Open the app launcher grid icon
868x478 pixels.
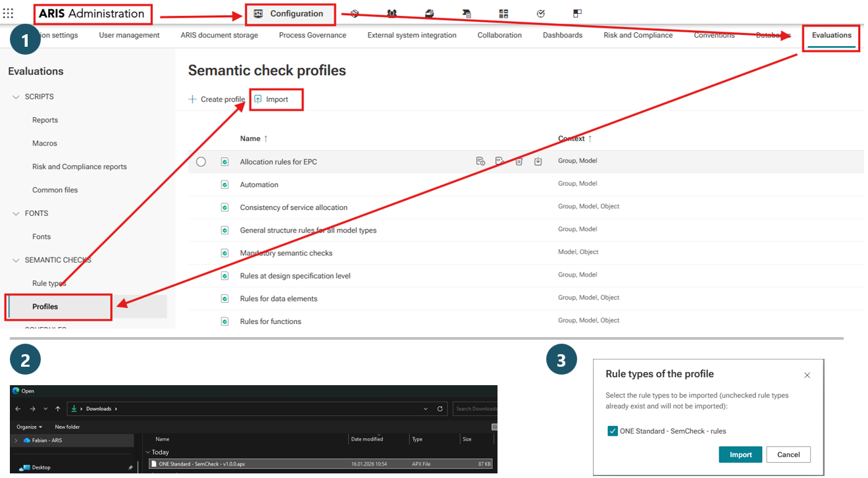coord(8,13)
